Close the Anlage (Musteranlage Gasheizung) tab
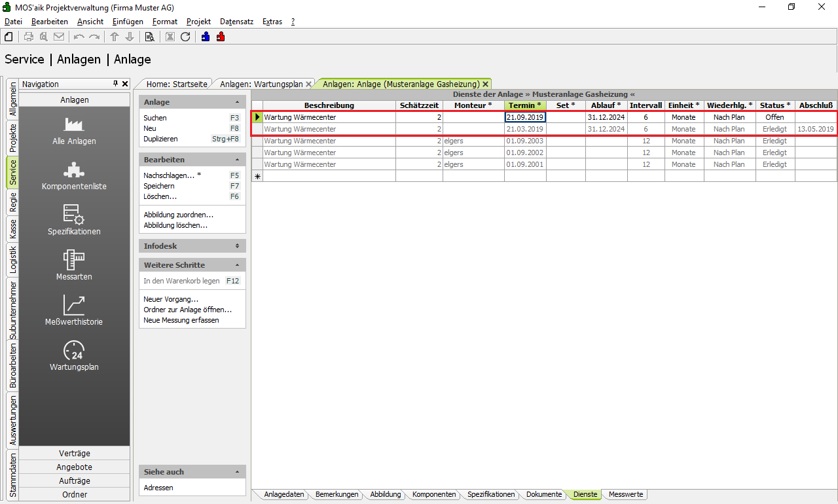 [x=485, y=84]
